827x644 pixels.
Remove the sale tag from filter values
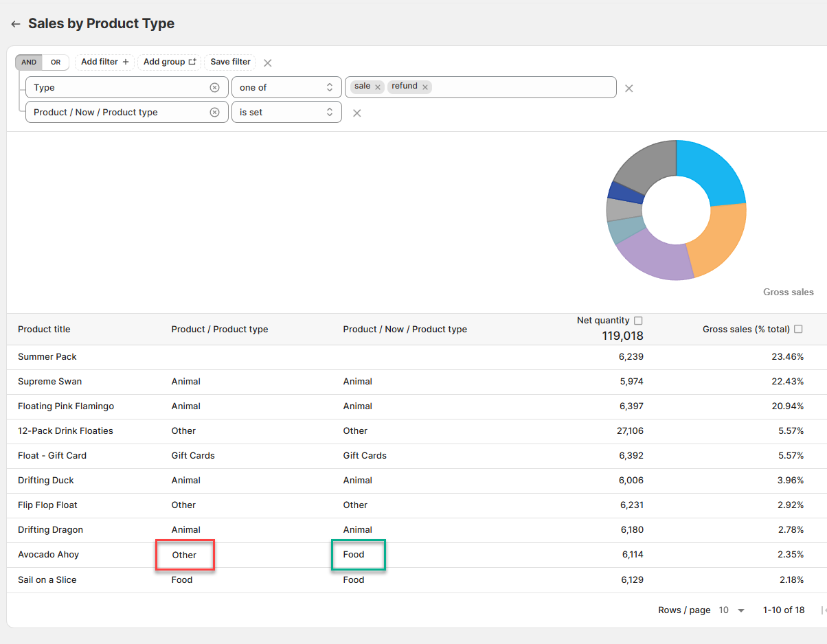[378, 87]
